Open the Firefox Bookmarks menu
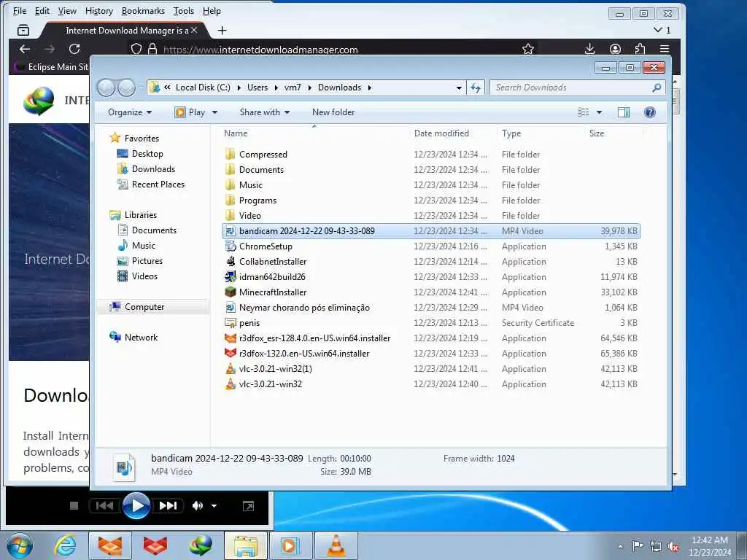Viewport: 747px width, 560px height. (x=143, y=10)
